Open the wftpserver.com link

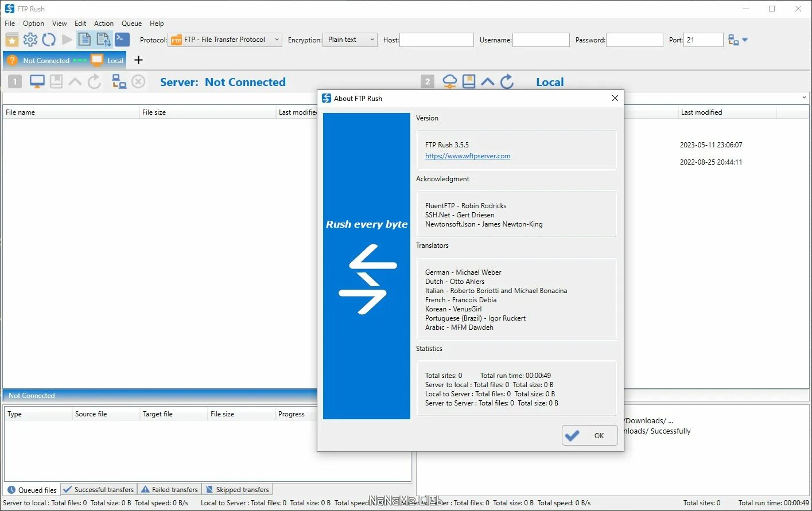[468, 156]
